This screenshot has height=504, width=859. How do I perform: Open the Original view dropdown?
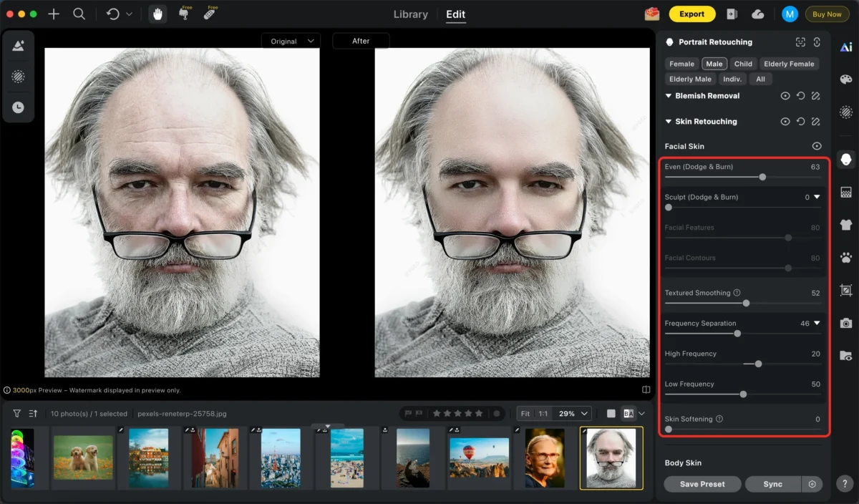point(291,42)
